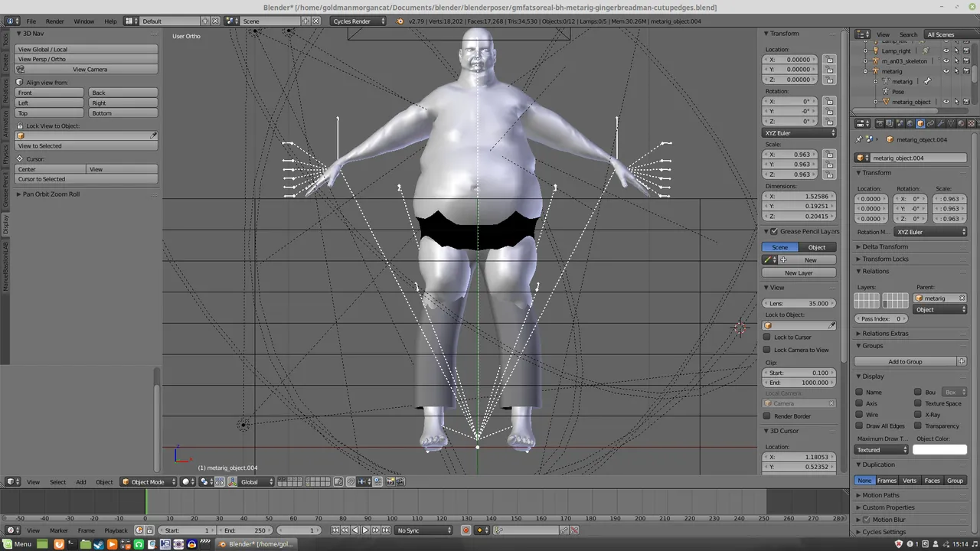Open the Cycles Render engine dropdown
Image resolution: width=980 pixels, height=551 pixels.
point(358,21)
